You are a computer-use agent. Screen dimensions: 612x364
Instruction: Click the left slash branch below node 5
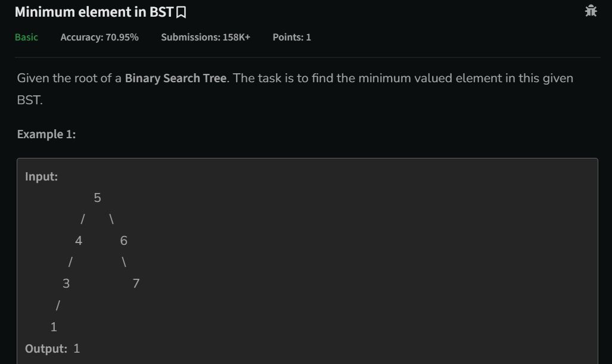pos(82,219)
